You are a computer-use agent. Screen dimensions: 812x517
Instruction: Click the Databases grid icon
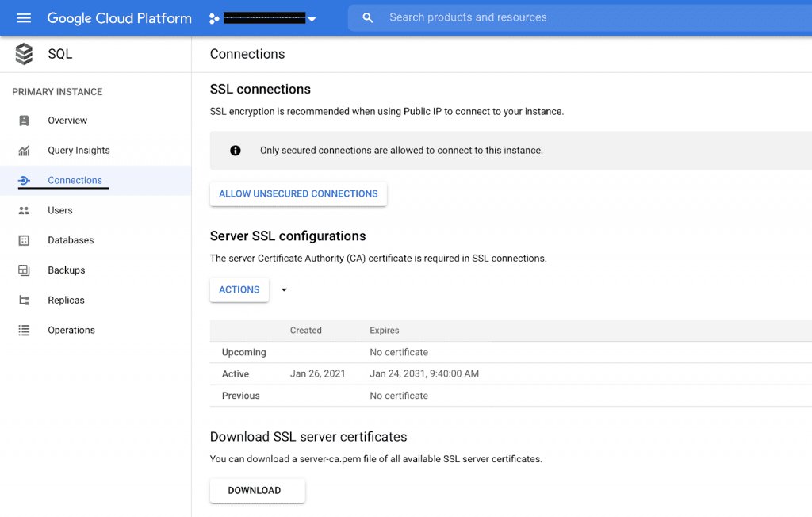[x=24, y=240]
